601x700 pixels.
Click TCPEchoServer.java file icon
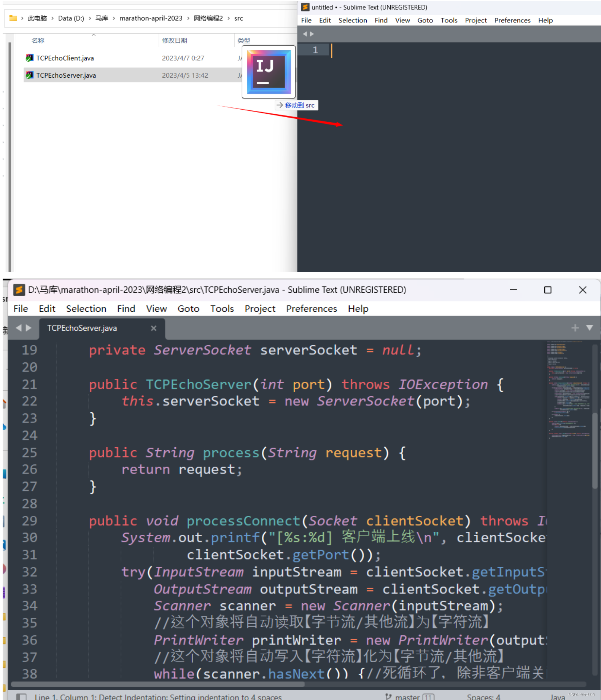pos(30,75)
